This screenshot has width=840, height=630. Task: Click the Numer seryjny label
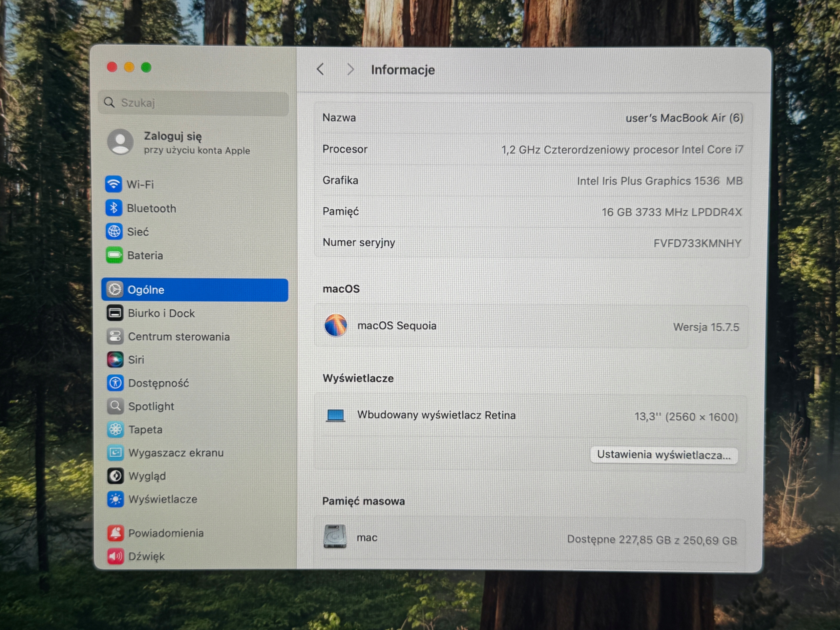coord(359,243)
